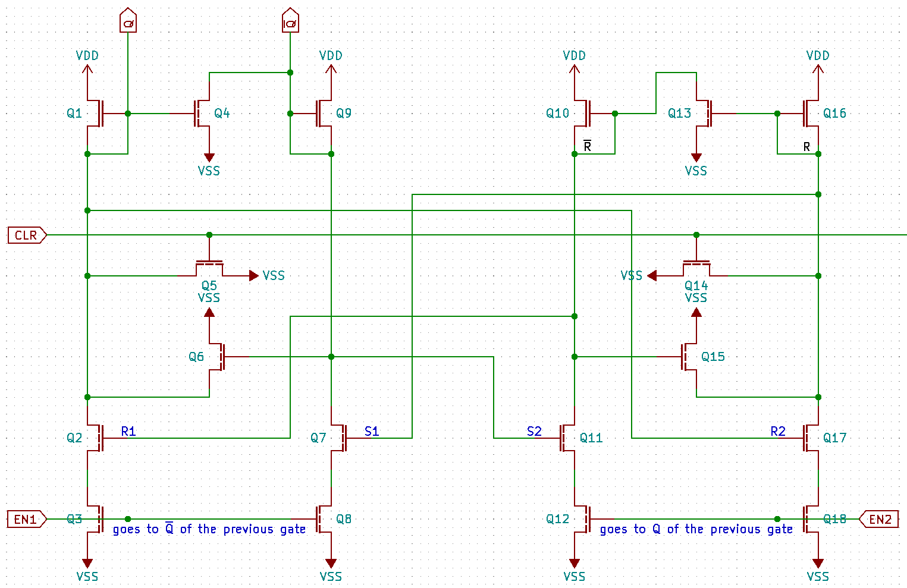This screenshot has height=588, width=907.
Task: Click the R1 net label
Action: 128,432
